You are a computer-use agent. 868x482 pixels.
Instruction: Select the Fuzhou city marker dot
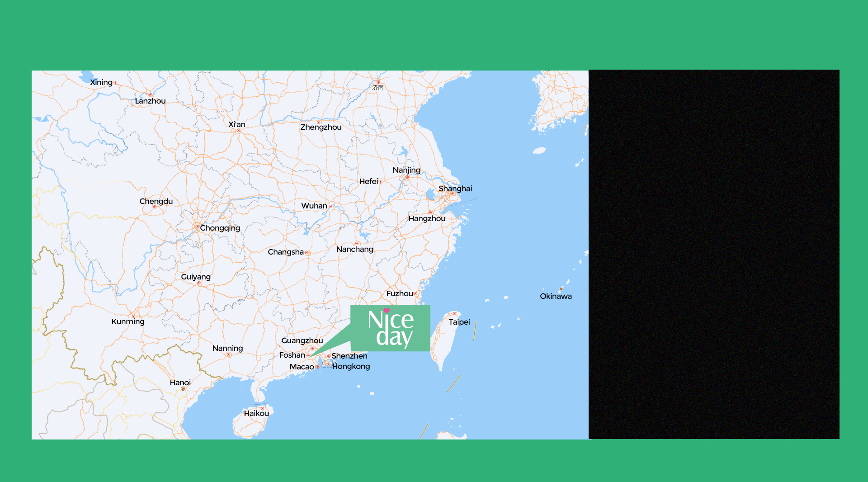click(416, 294)
